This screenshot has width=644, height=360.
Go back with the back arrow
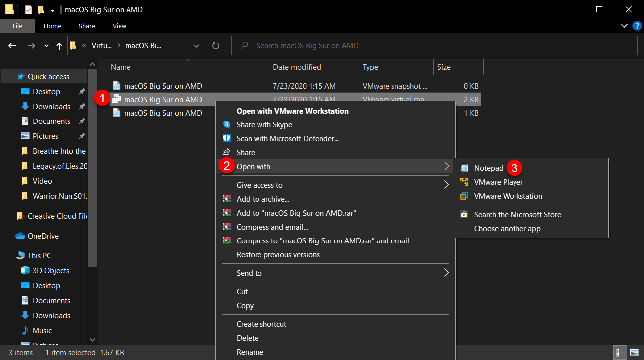pos(13,46)
